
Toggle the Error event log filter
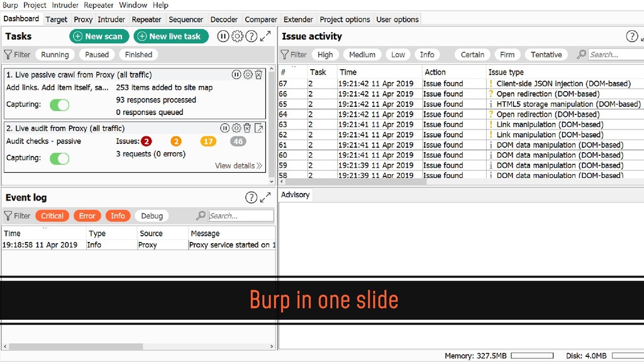click(x=87, y=216)
